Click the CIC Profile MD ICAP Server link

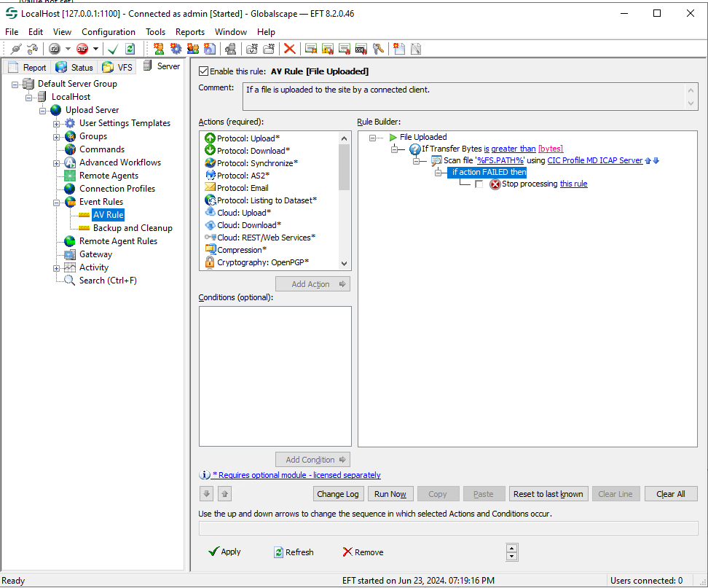pos(594,160)
